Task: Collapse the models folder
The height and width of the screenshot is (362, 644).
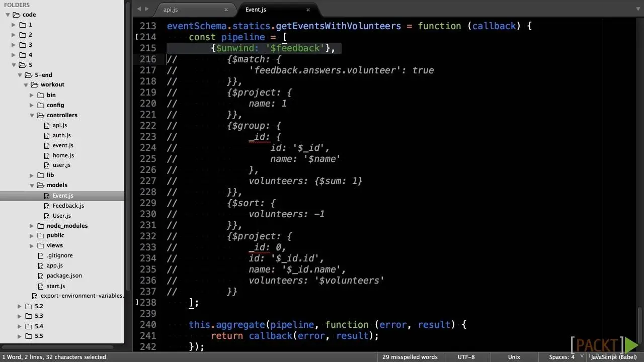Action: tap(32, 185)
